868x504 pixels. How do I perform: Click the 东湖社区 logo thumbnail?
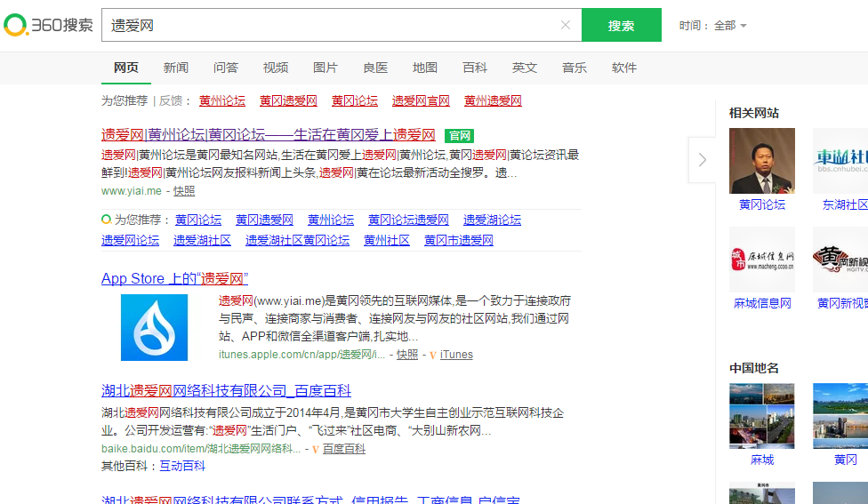[840, 160]
